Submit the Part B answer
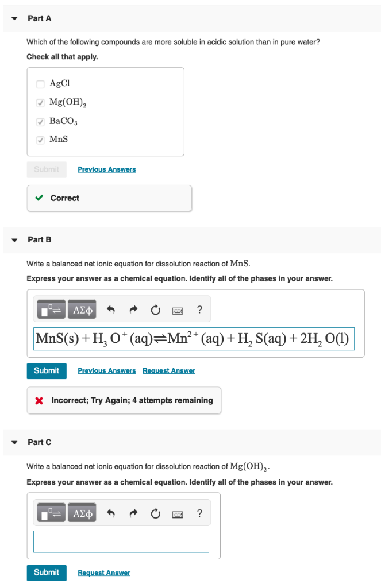The image size is (381, 588). point(47,371)
